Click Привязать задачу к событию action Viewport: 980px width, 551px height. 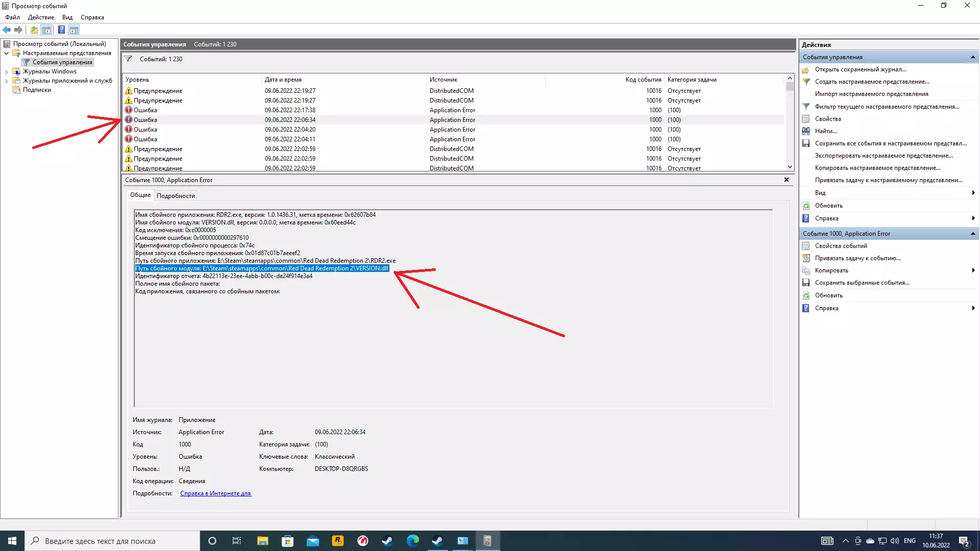click(857, 258)
